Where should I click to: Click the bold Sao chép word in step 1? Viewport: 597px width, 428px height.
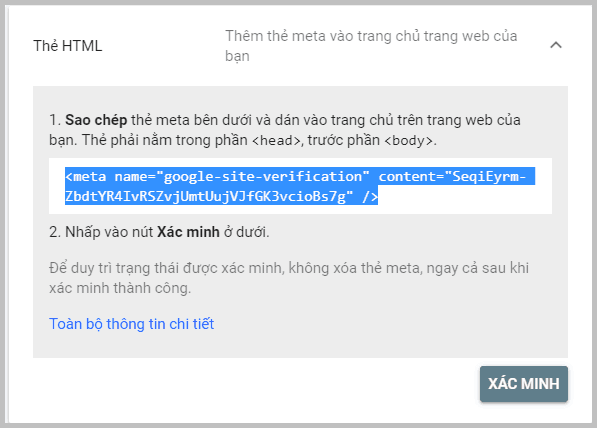click(x=96, y=120)
